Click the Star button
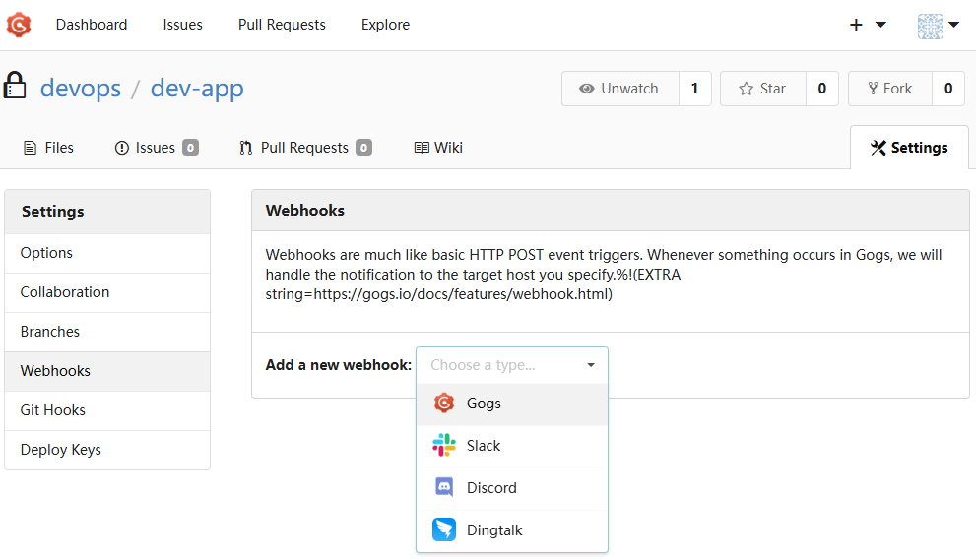 point(763,89)
